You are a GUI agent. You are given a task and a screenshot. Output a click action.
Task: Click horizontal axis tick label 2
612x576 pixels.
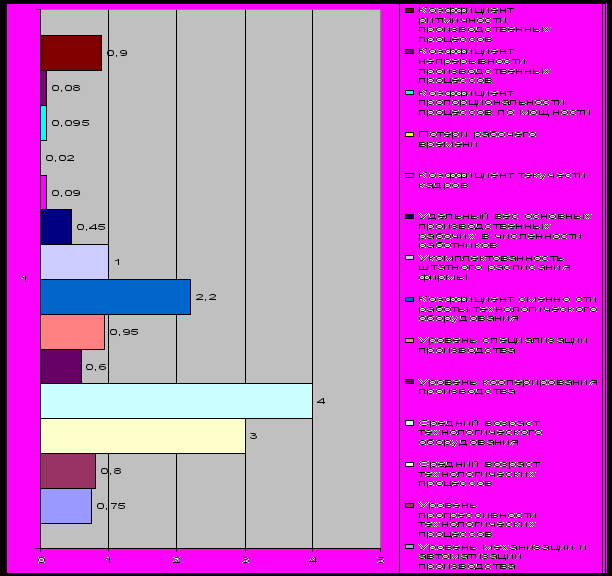176,560
